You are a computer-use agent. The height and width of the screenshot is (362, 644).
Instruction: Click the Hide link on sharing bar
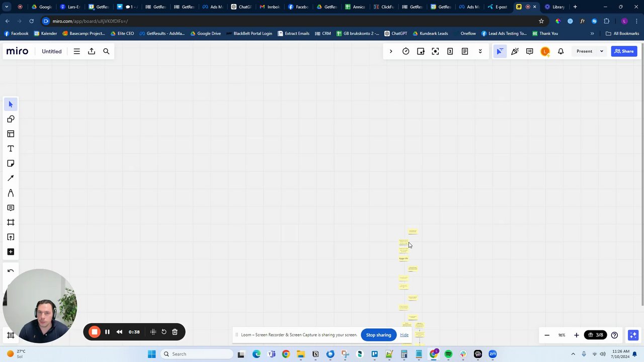(404, 335)
